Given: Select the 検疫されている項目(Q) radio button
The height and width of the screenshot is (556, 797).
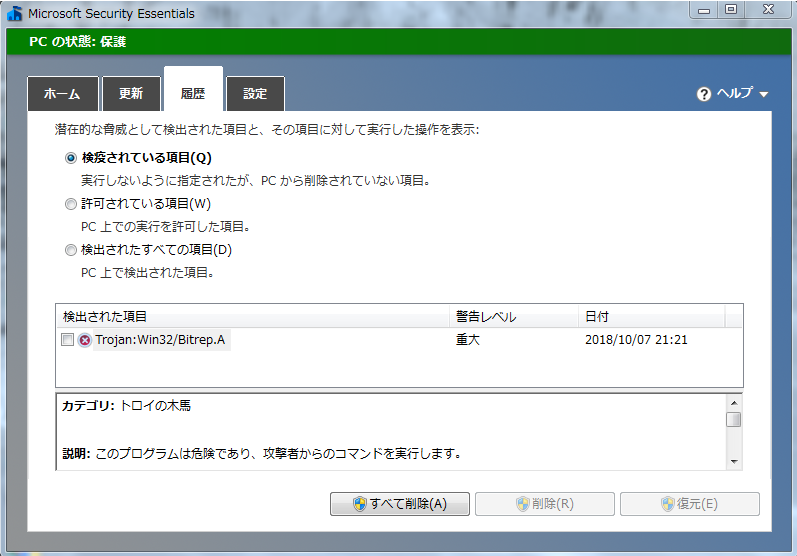Looking at the screenshot, I should click(70, 158).
